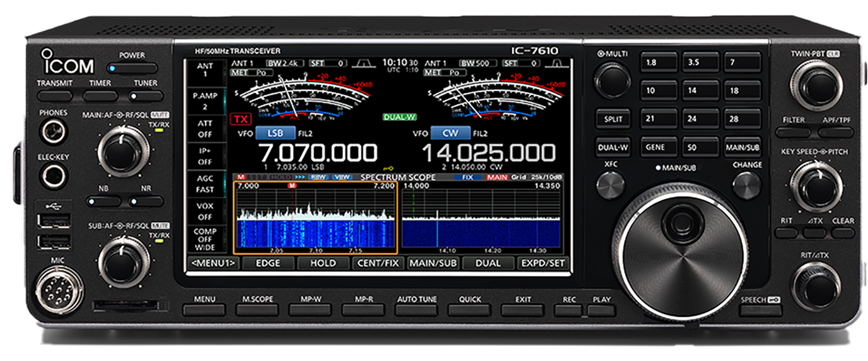Tap the HOLD soft key
Screen dimensions: 868x361
(323, 263)
